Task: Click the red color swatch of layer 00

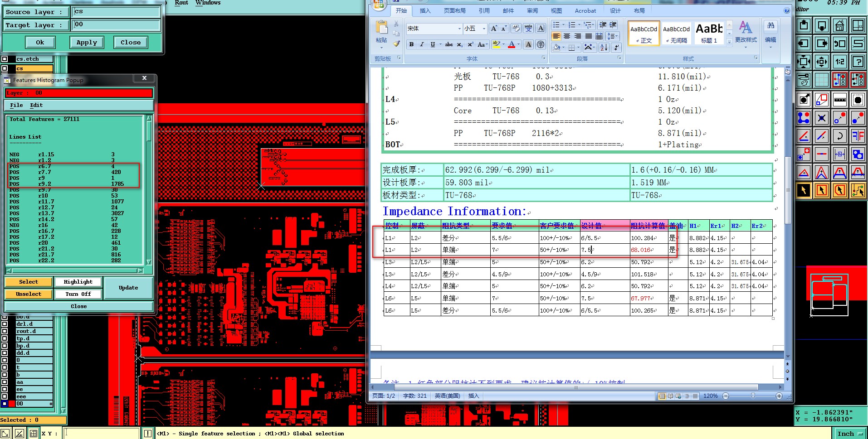Action: pos(11,404)
